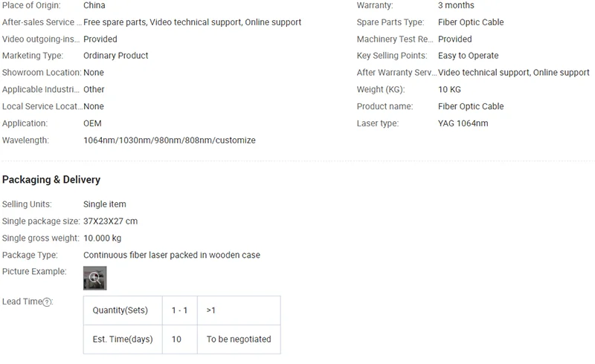
Task: Click the 'To be negotiated' table cell
Action: [x=239, y=339]
